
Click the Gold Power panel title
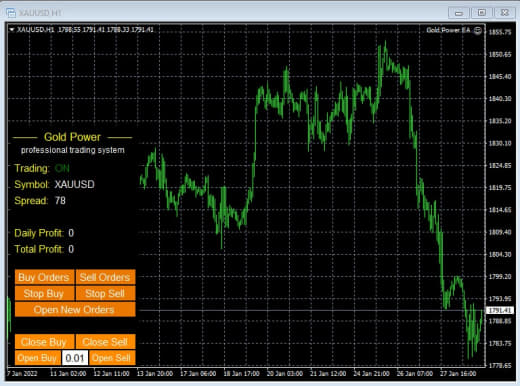point(72,137)
